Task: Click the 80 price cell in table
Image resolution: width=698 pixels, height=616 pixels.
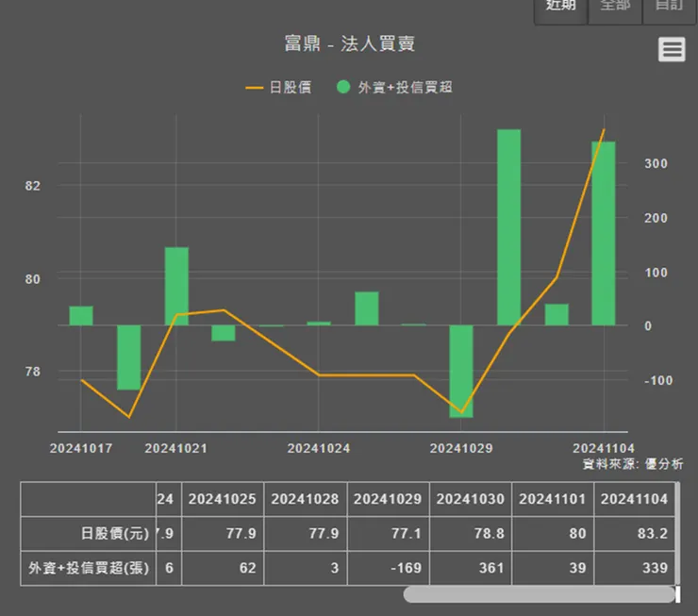Action: pos(553,533)
